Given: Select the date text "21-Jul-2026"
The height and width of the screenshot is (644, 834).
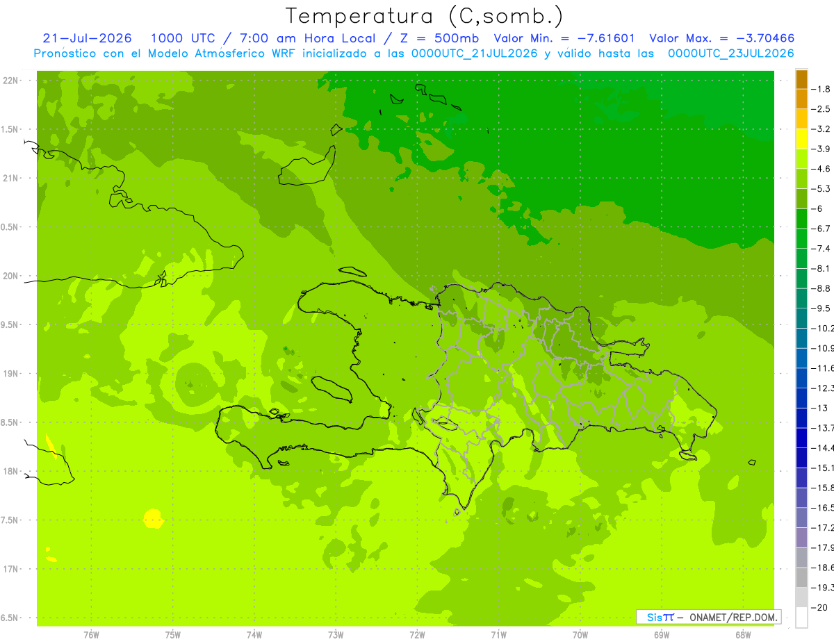Looking at the screenshot, I should [x=87, y=39].
